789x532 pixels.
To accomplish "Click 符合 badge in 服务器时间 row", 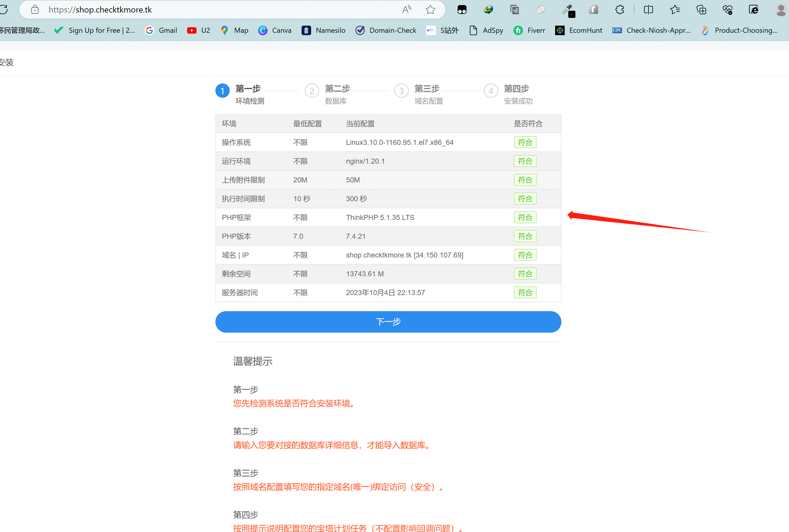I will [525, 292].
